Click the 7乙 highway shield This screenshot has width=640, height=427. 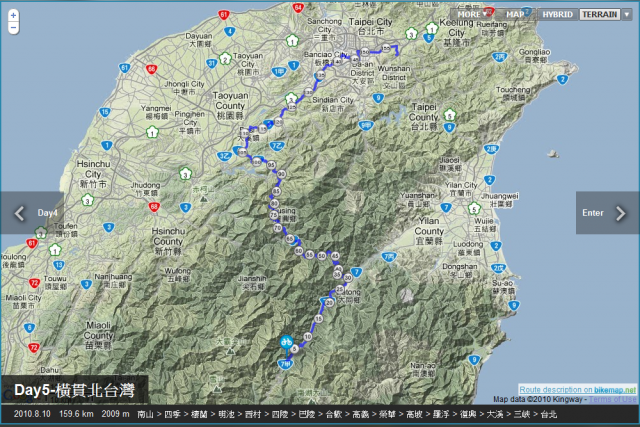click(x=277, y=146)
